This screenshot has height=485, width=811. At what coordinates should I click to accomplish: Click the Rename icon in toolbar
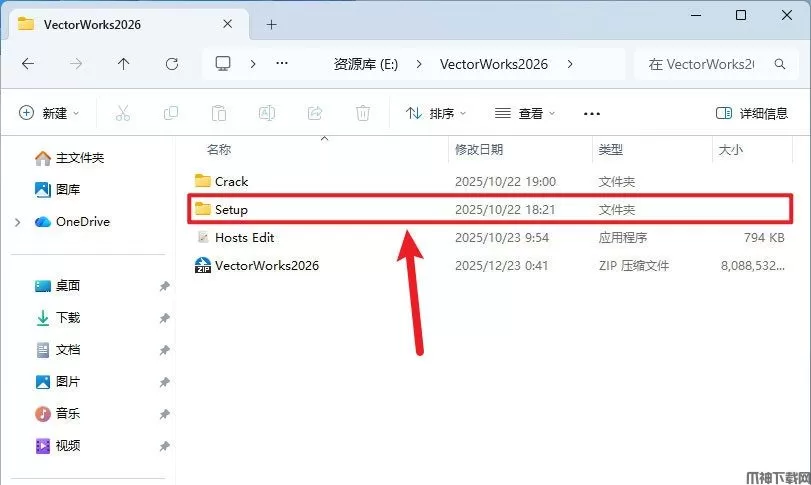point(267,113)
